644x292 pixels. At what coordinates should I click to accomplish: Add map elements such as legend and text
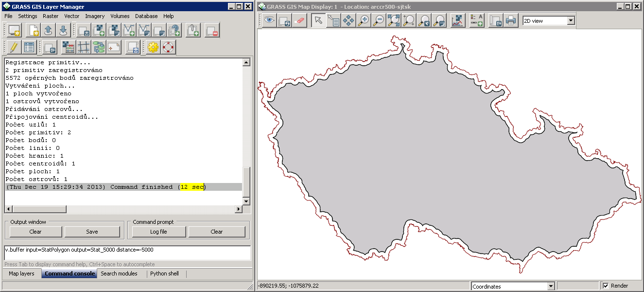[476, 20]
